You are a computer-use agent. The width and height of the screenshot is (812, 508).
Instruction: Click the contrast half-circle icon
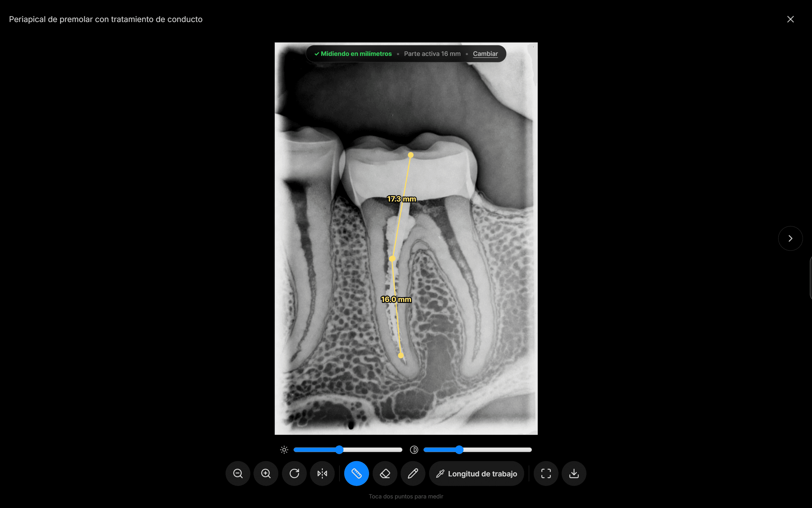coord(414,450)
